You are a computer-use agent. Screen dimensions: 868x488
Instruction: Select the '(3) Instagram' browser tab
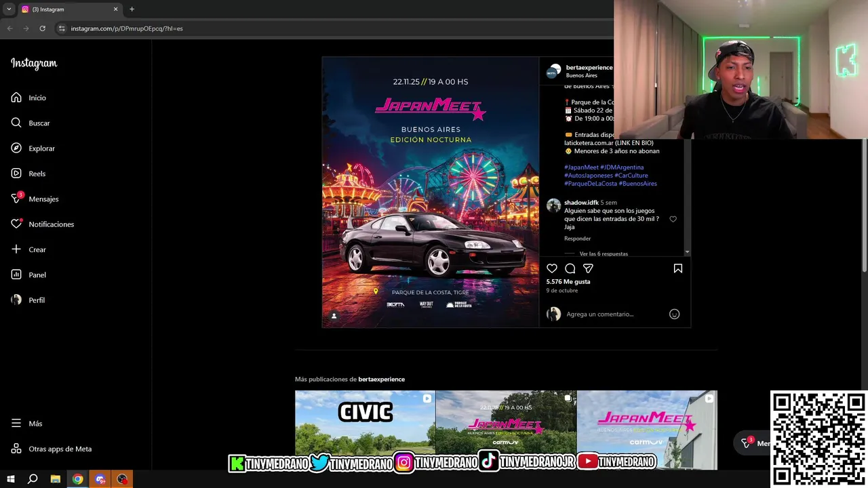click(x=69, y=9)
